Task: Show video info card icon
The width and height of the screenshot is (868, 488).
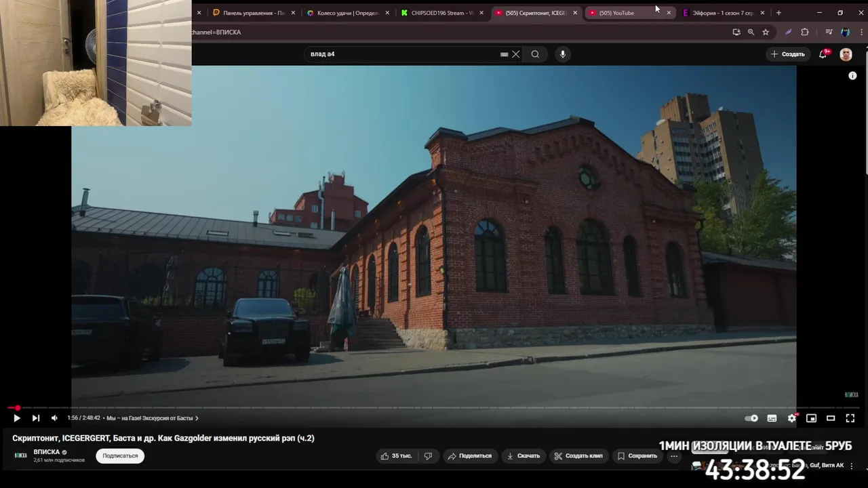Action: click(852, 75)
